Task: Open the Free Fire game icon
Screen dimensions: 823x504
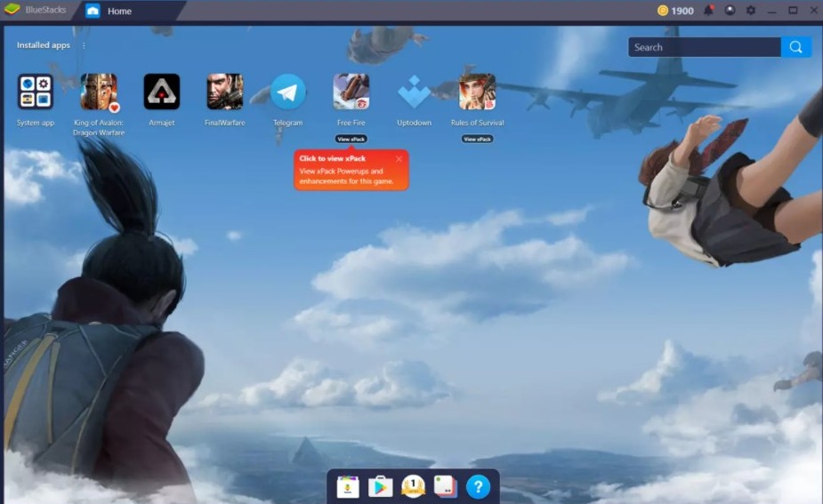Action: point(351,92)
